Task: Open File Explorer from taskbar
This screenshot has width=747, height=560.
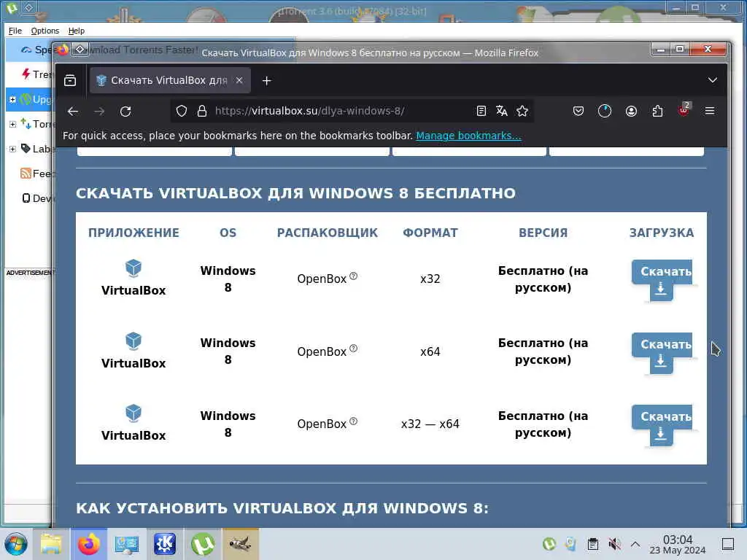Action: [x=51, y=544]
